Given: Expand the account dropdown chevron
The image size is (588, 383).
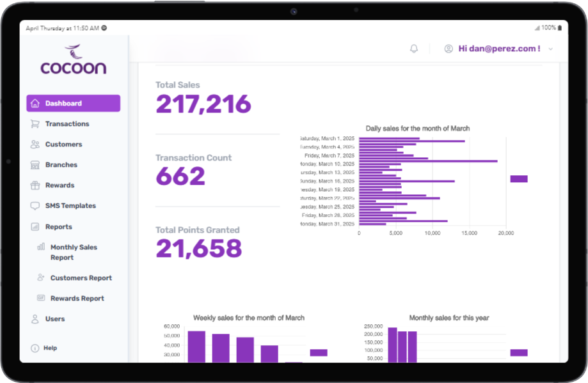Looking at the screenshot, I should pyautogui.click(x=550, y=49).
